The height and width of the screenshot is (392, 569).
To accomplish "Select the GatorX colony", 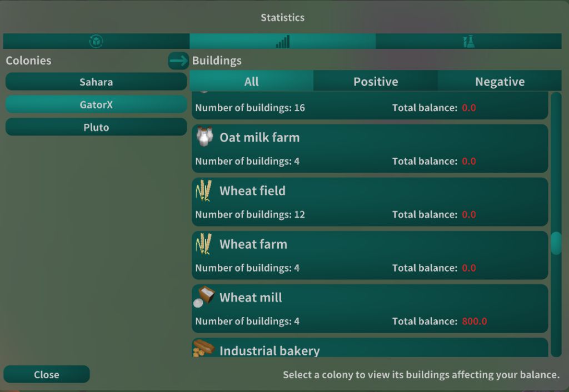I will [x=96, y=104].
